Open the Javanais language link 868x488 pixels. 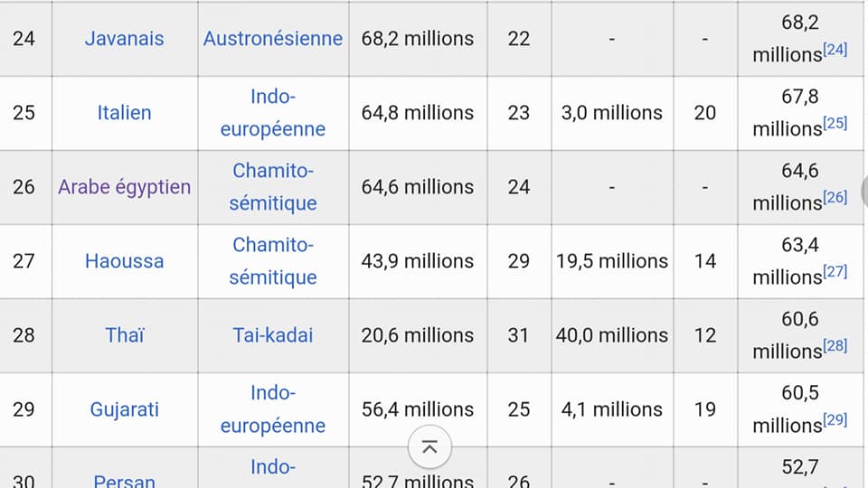click(124, 39)
